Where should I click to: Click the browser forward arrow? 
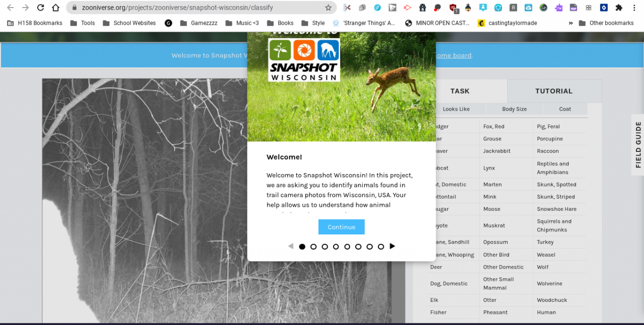coord(25,8)
